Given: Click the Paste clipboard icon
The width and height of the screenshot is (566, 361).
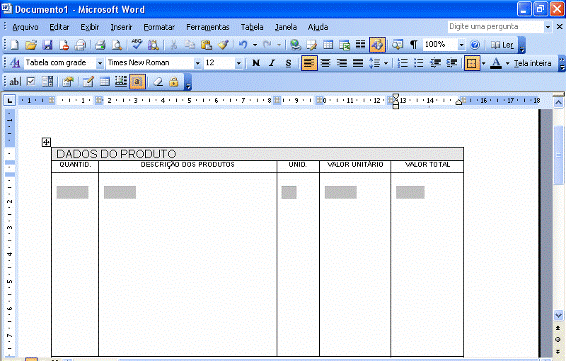Looking at the screenshot, I should 206,45.
